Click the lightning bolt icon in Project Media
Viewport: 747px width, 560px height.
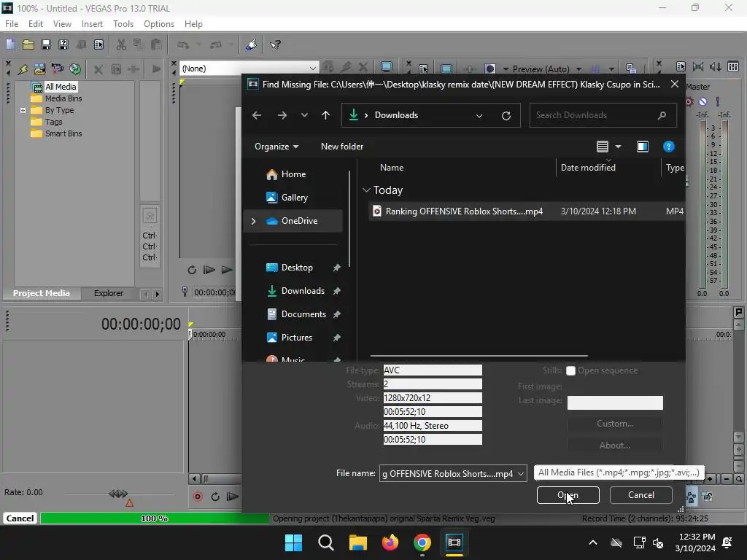[23, 69]
